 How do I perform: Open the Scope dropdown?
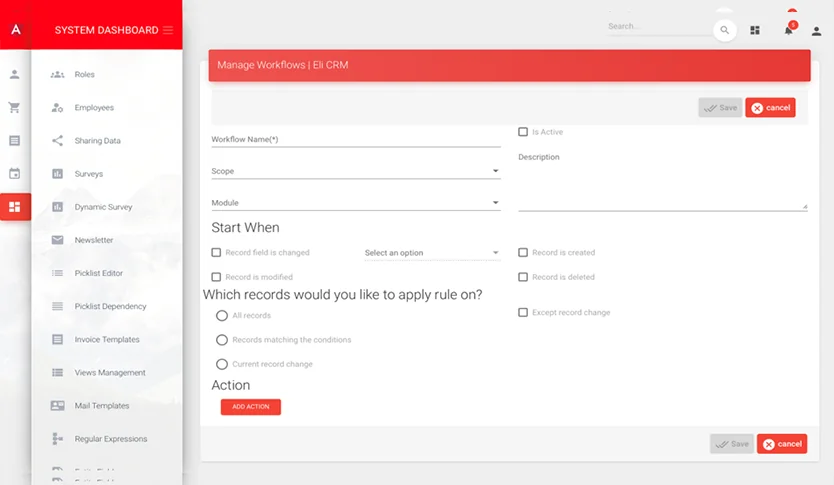356,171
